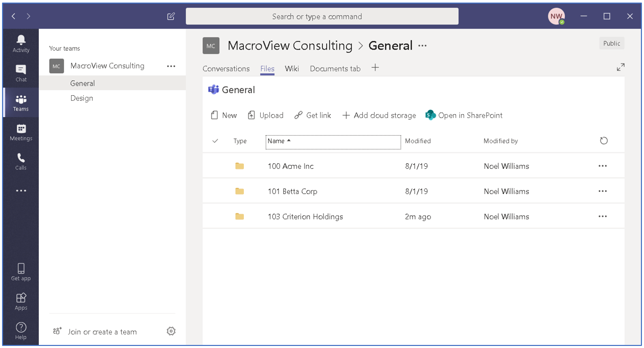Start a new chat with the compose icon
The image size is (644, 348).
(171, 16)
